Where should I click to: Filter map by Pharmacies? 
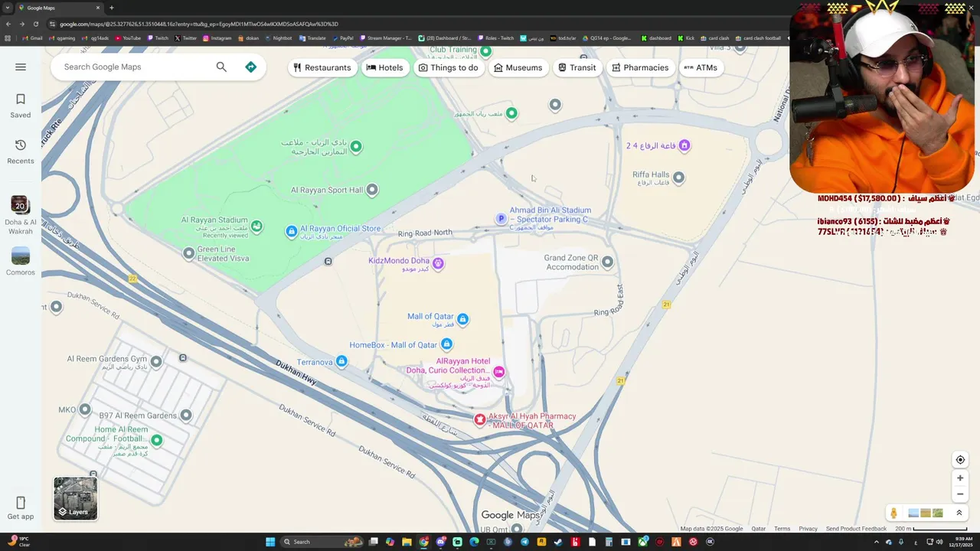click(640, 67)
